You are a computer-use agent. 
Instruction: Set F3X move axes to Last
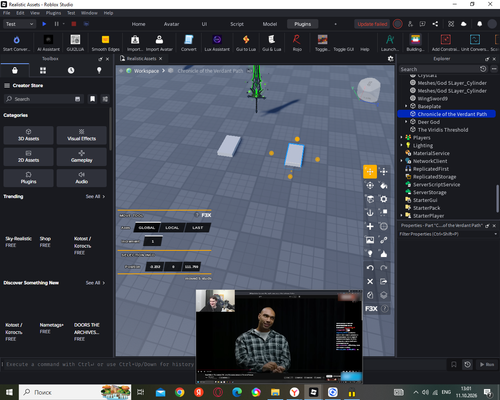click(197, 228)
